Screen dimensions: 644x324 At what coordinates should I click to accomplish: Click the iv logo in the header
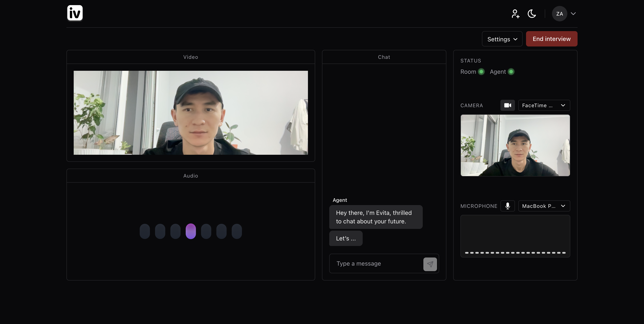click(75, 13)
